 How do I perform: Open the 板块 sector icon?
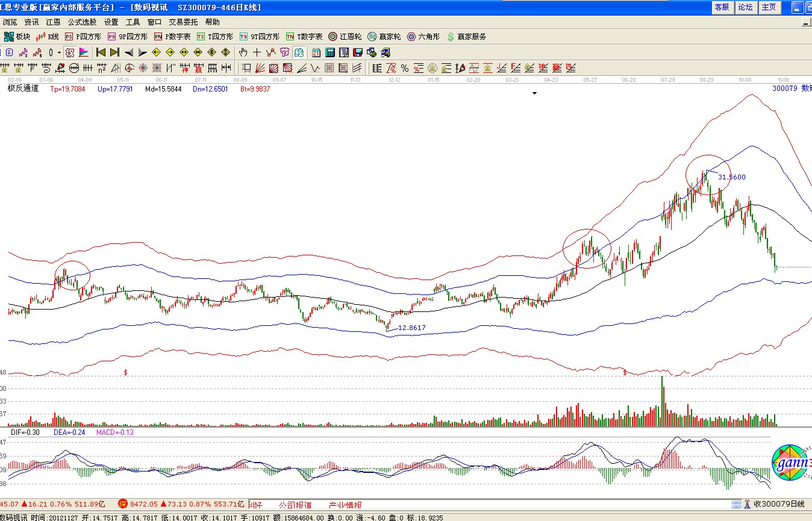pos(9,37)
